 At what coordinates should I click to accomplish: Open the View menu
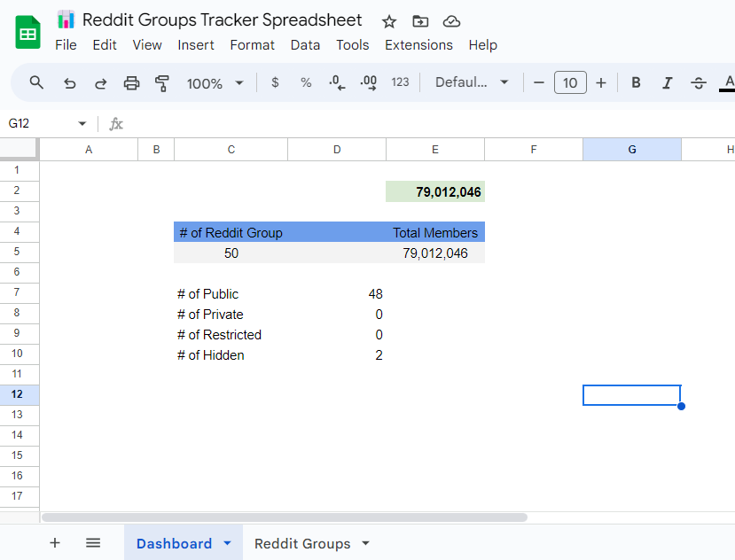146,45
